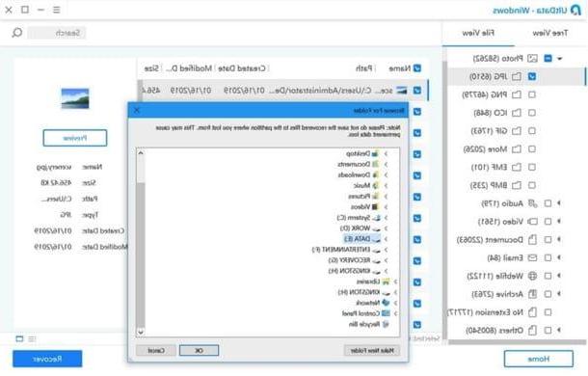The height and width of the screenshot is (376, 588).
Task: Click the Others category file icon
Action: [532, 331]
